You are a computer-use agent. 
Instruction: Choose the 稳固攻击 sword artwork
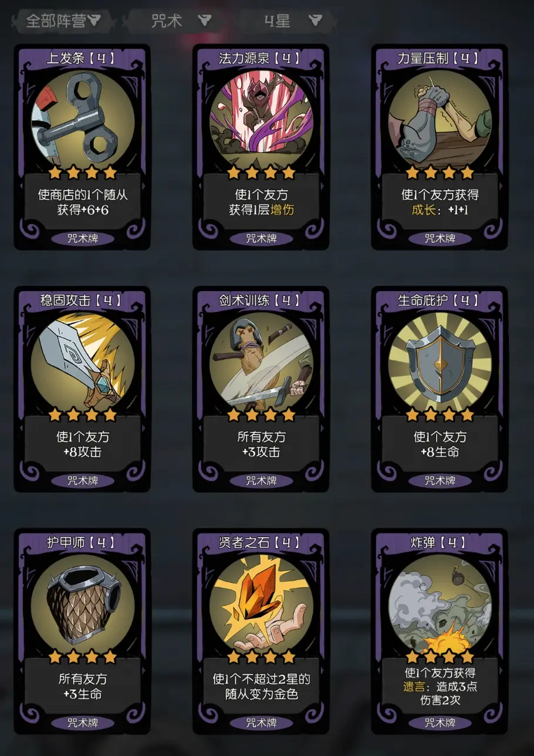[x=82, y=362]
